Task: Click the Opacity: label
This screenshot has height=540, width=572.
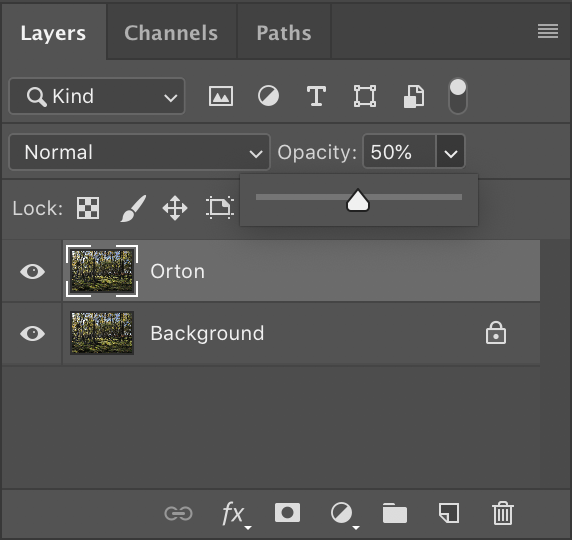Action: (x=317, y=152)
